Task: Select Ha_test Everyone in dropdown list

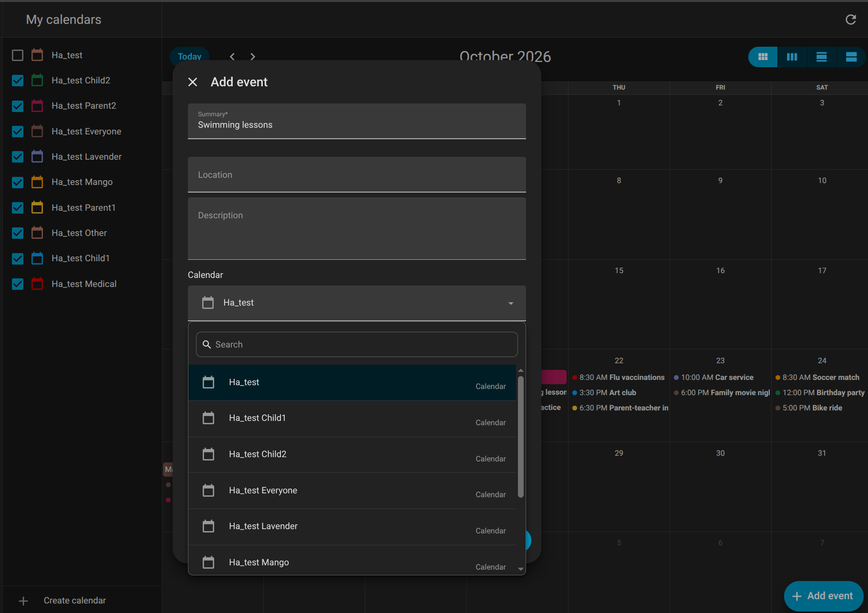Action: point(352,491)
